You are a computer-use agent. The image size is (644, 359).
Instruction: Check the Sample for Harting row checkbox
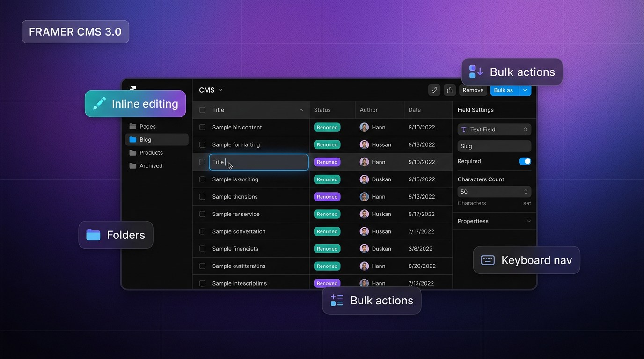(x=202, y=144)
